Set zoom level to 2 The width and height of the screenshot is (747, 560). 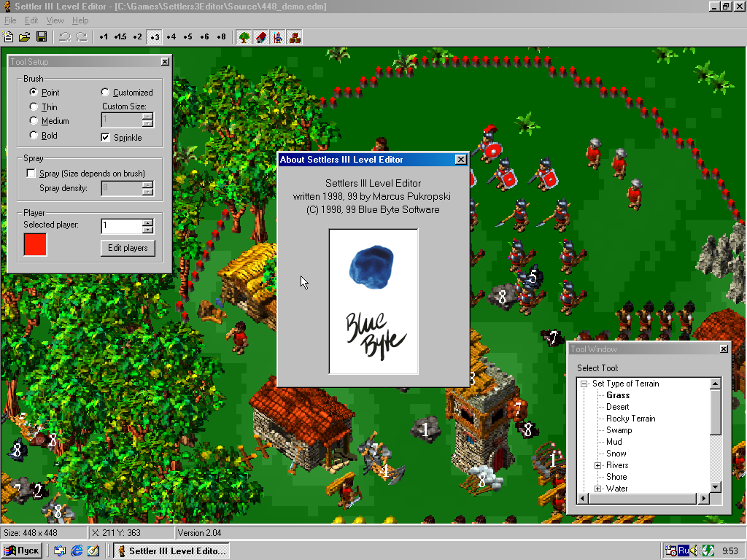tap(137, 37)
